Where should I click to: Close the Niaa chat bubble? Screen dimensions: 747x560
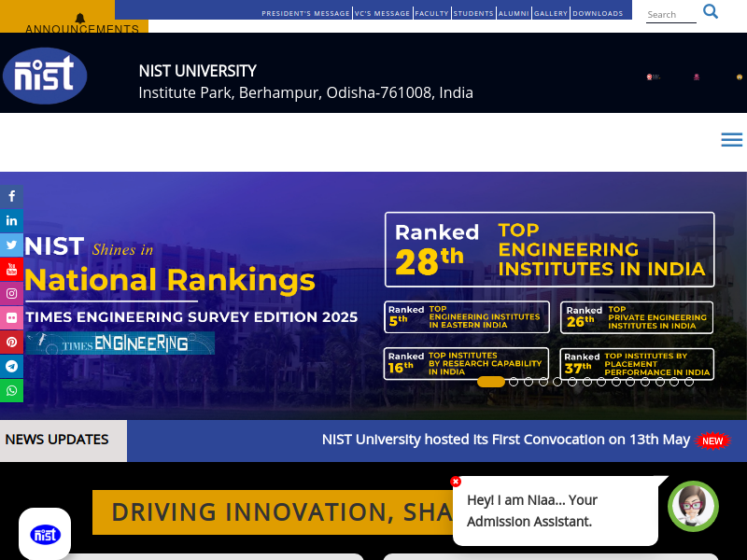456,482
